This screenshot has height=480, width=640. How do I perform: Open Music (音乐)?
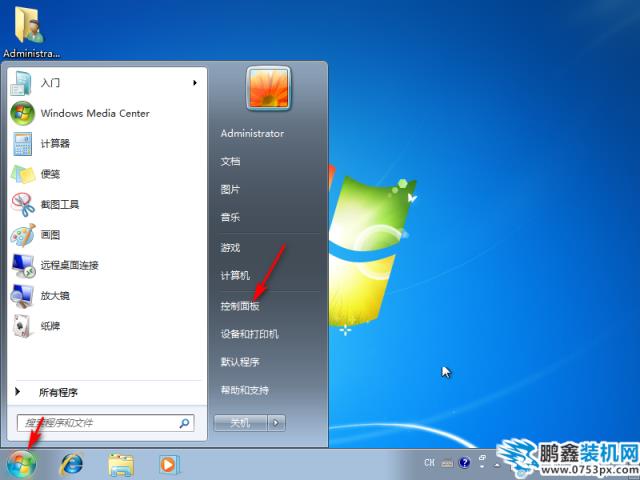230,218
